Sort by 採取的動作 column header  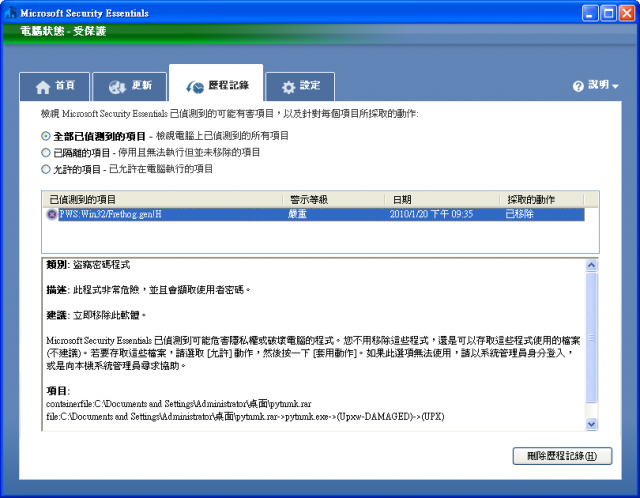[542, 200]
